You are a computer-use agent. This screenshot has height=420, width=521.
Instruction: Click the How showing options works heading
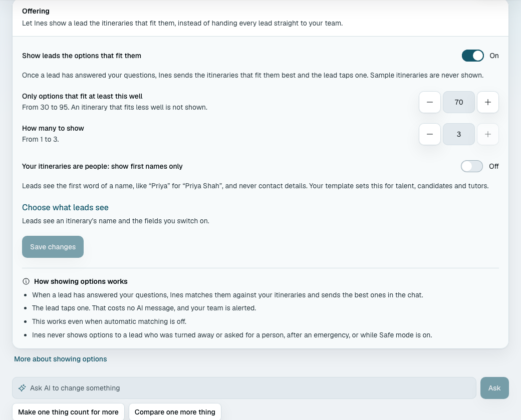81,281
